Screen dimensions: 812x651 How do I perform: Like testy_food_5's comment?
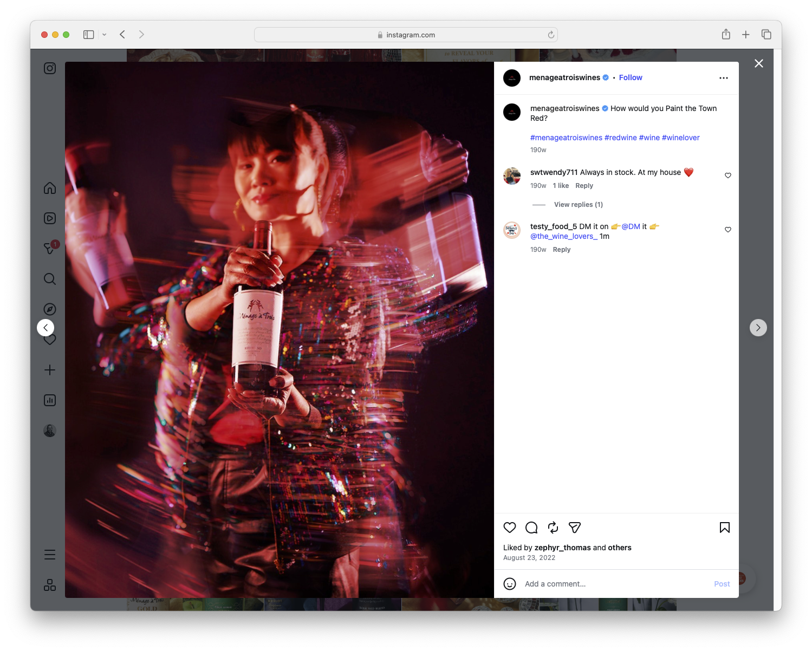pos(727,230)
